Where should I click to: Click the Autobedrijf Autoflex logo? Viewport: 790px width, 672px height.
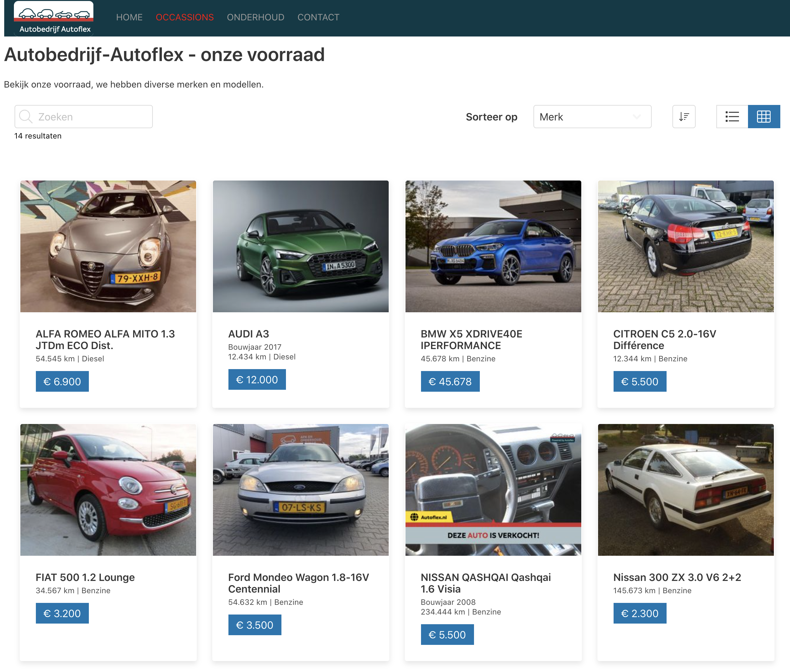(x=54, y=18)
